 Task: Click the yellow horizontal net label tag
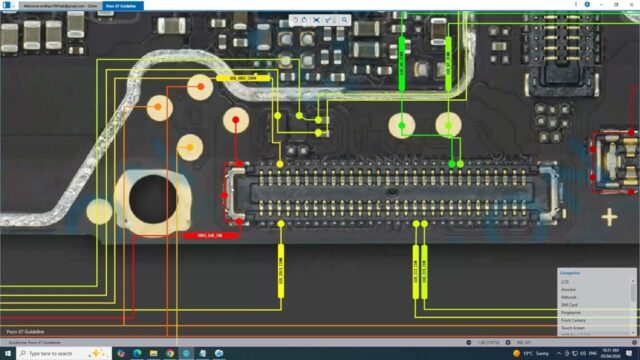(243, 78)
